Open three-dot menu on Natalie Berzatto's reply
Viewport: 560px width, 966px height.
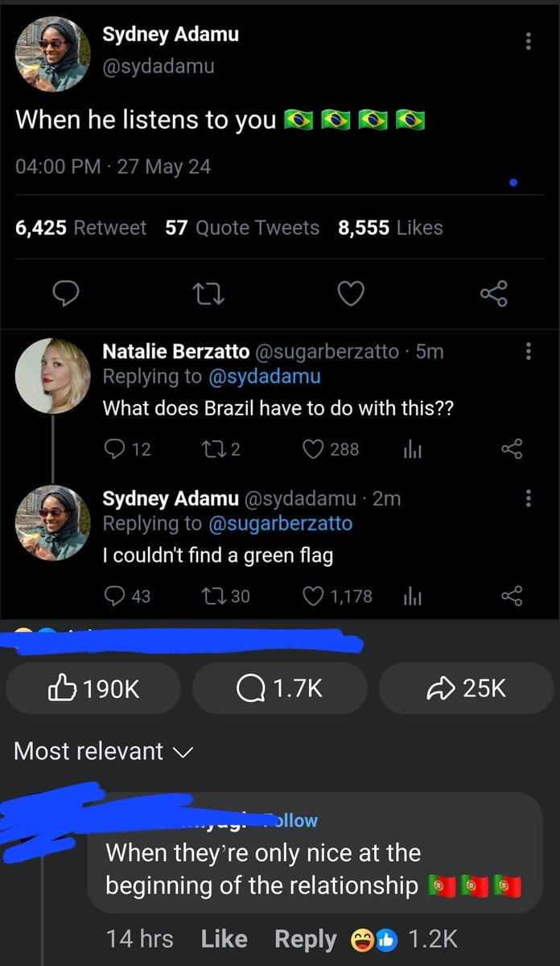(x=528, y=351)
